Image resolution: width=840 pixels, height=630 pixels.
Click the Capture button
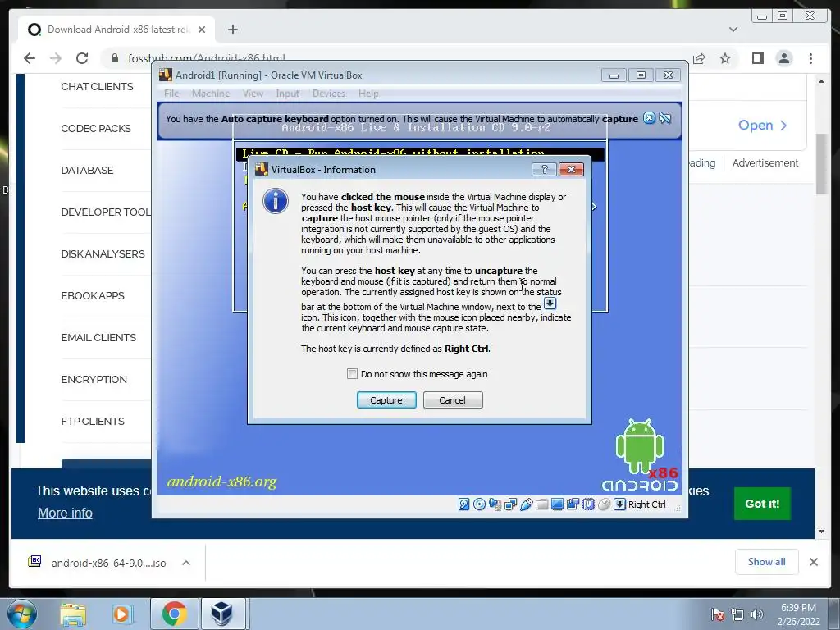coord(386,400)
